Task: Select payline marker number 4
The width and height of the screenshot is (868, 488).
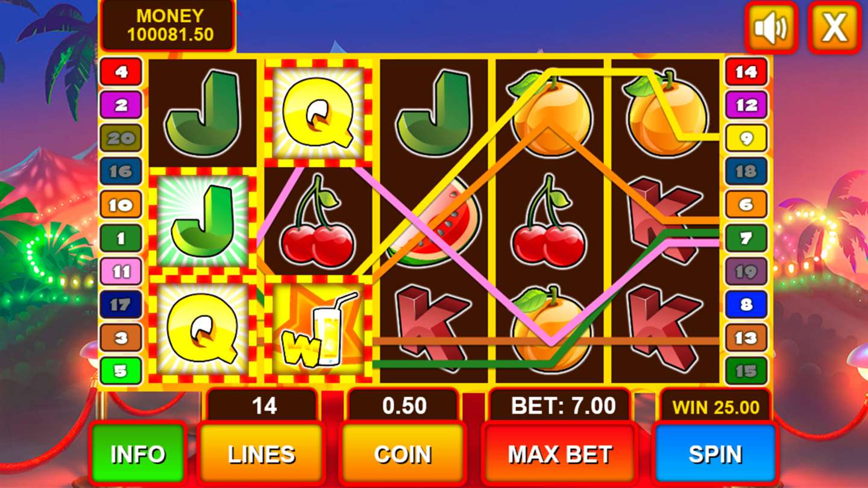Action: coord(121,72)
